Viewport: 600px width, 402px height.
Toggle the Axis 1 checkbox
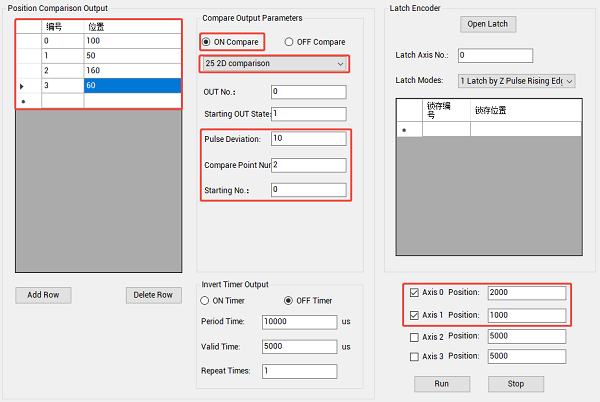coord(415,315)
